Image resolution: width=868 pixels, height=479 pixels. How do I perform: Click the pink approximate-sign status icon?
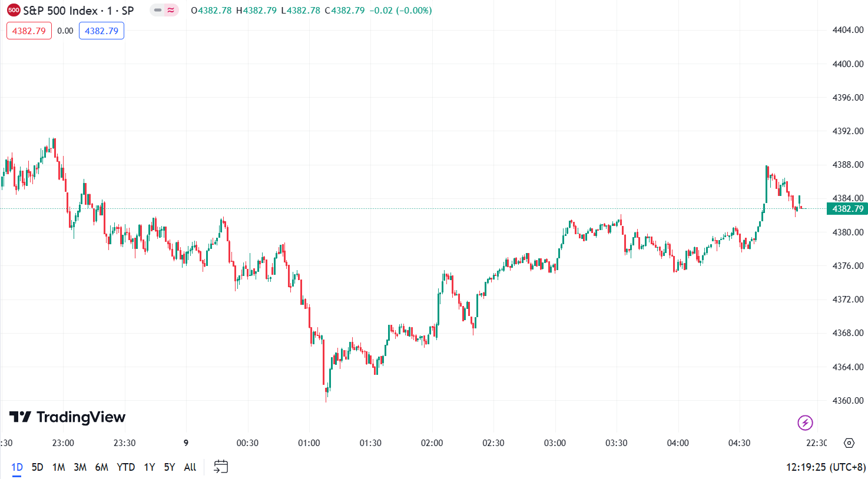(x=171, y=10)
